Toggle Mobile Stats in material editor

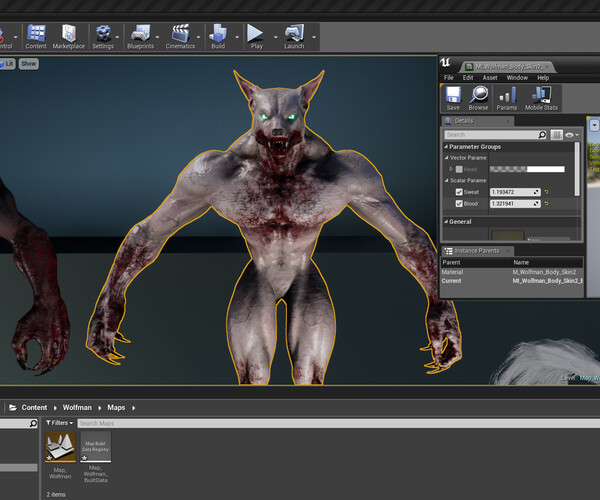pos(541,98)
